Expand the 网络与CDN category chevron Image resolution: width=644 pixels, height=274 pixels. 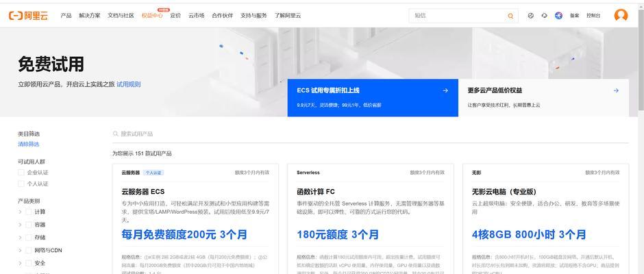pos(20,250)
